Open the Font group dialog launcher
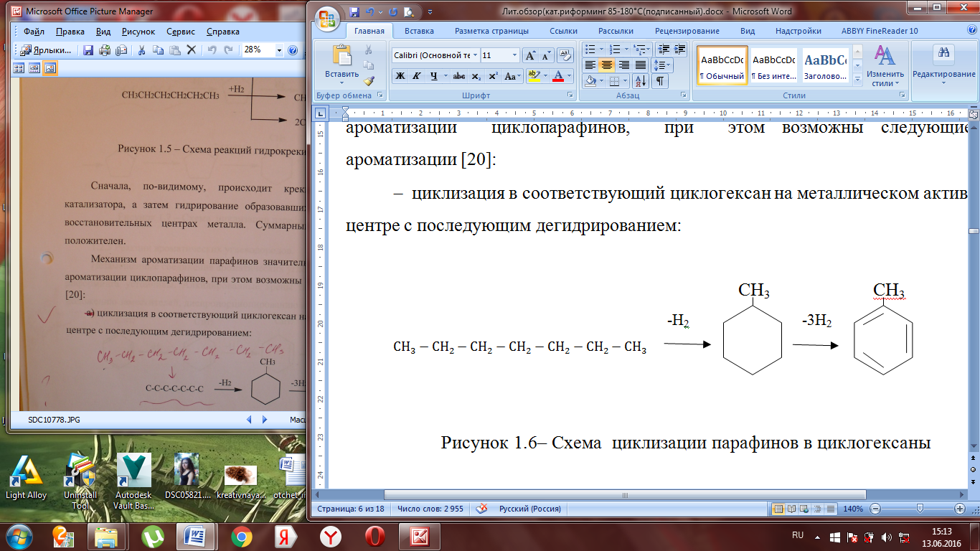 coord(570,95)
